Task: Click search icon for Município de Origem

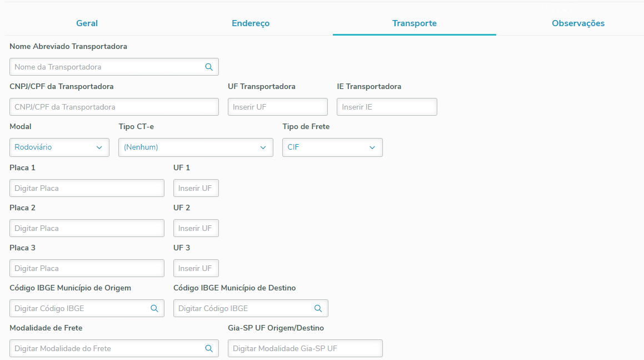Action: pyautogui.click(x=154, y=308)
